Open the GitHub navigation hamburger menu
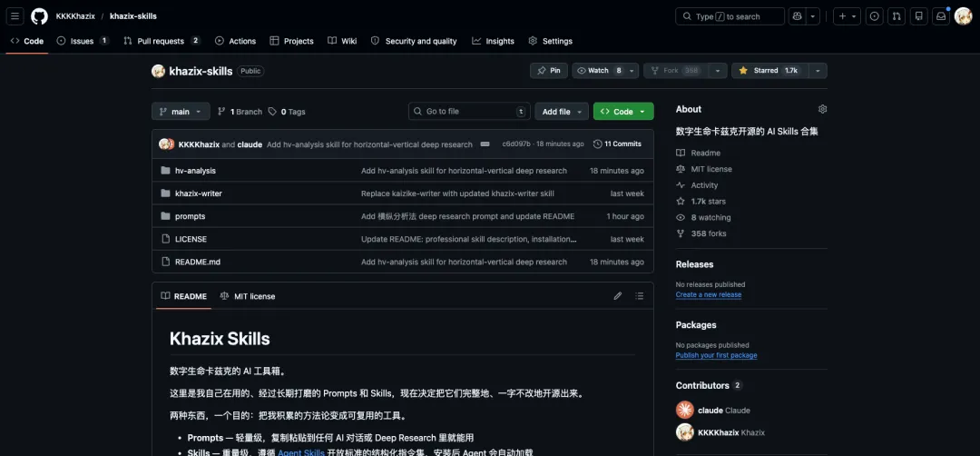 15,16
